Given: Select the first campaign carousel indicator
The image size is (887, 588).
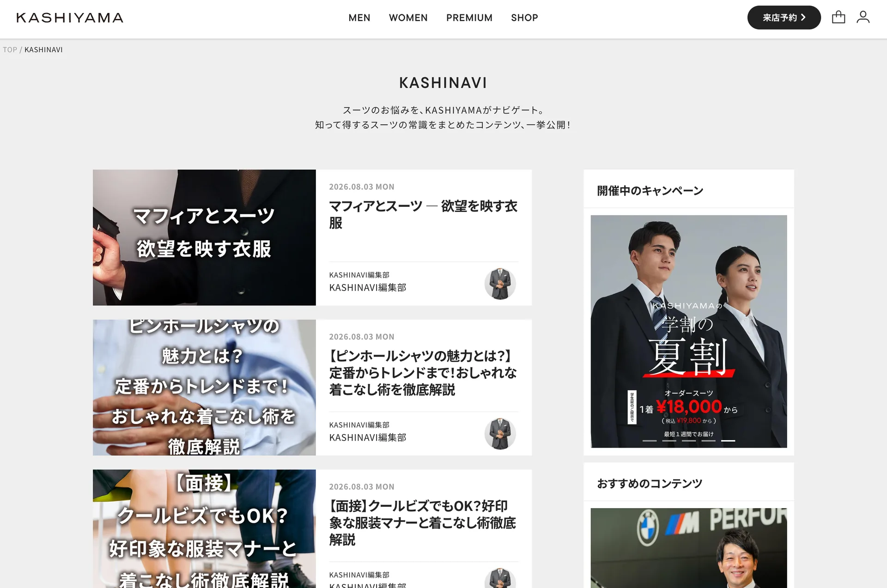Looking at the screenshot, I should click(650, 441).
